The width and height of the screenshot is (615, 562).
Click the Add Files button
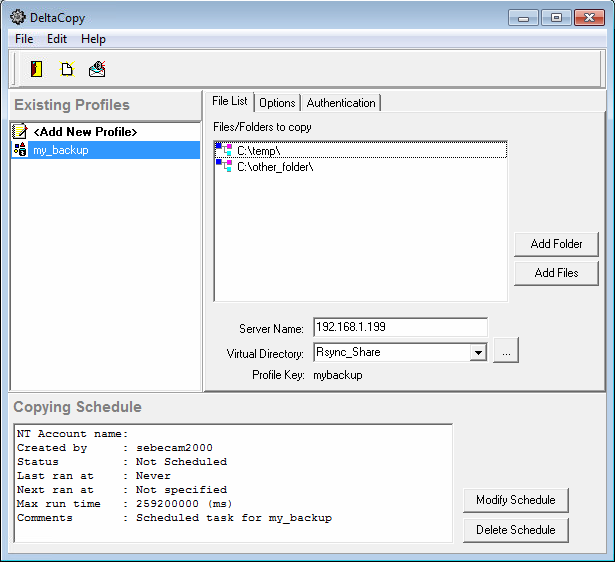tap(556, 273)
